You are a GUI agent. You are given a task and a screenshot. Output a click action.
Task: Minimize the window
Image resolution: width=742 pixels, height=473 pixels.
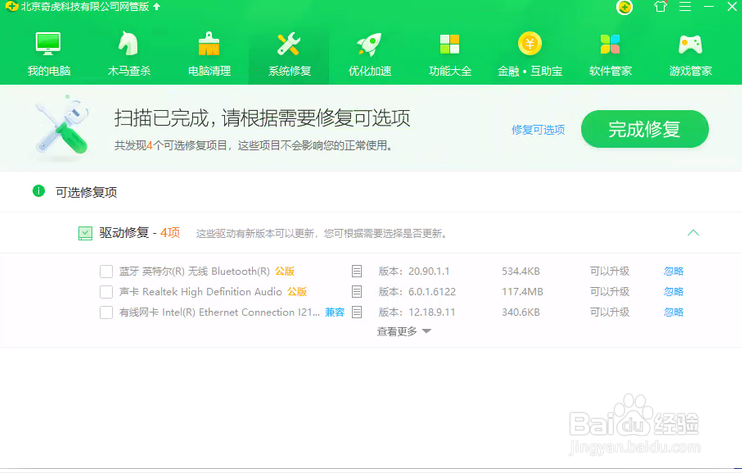tap(708, 7)
